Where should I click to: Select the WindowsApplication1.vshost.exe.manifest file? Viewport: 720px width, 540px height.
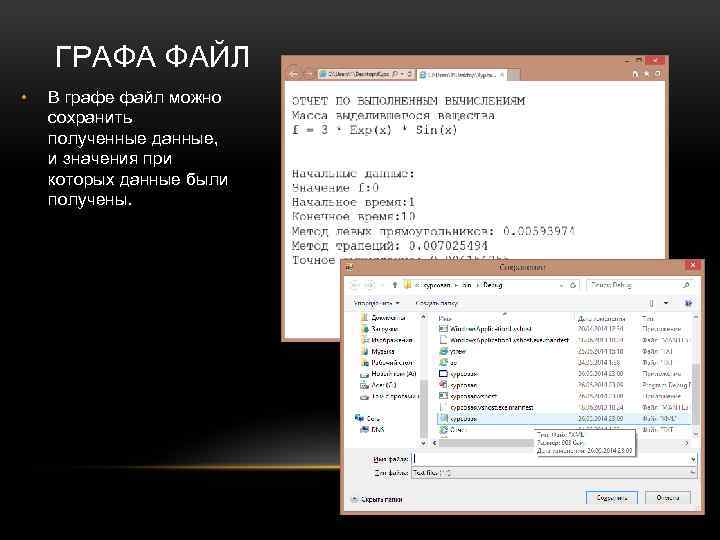click(504, 340)
